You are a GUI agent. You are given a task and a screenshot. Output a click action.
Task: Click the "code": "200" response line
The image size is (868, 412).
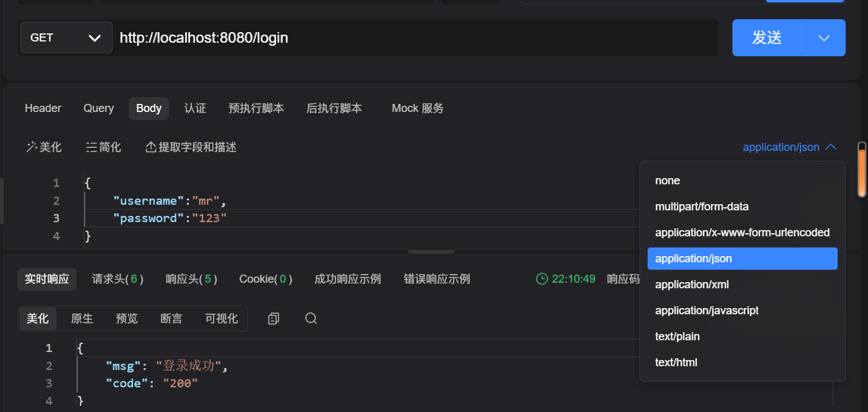pyautogui.click(x=152, y=383)
